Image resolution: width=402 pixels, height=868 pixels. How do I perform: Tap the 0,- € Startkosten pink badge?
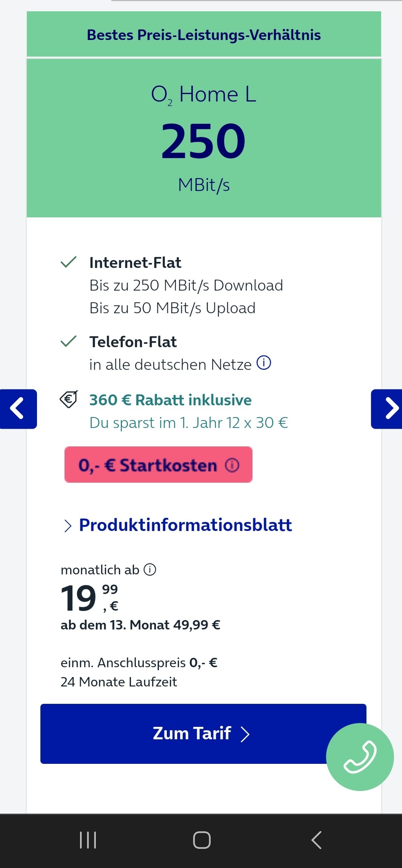(x=159, y=465)
